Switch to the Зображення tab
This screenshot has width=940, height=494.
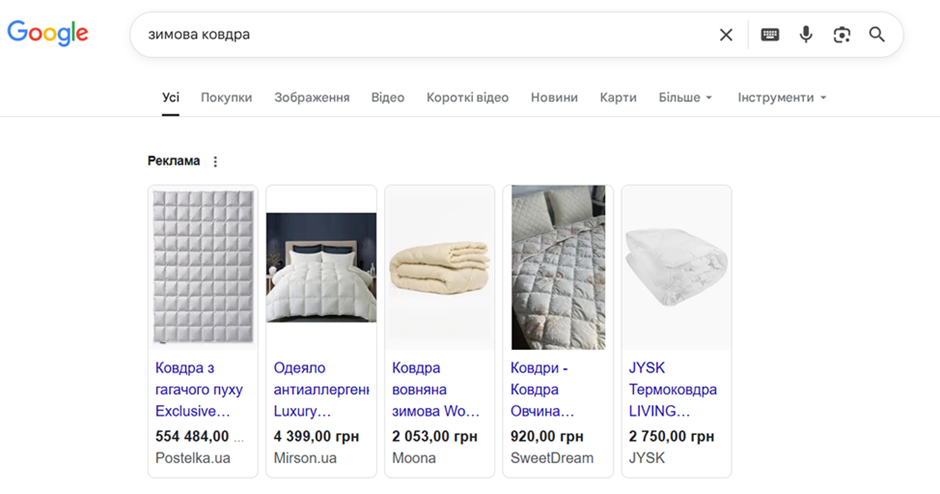pyautogui.click(x=312, y=98)
